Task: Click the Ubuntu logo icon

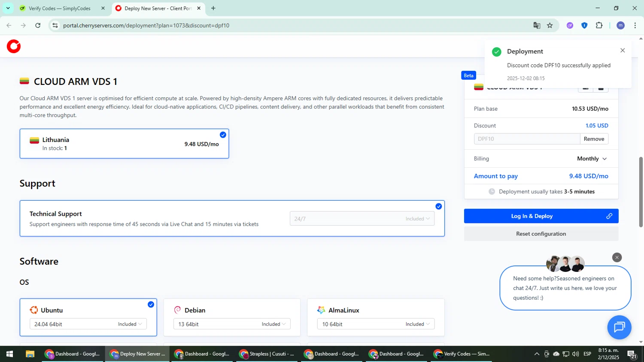Action: [33, 310]
